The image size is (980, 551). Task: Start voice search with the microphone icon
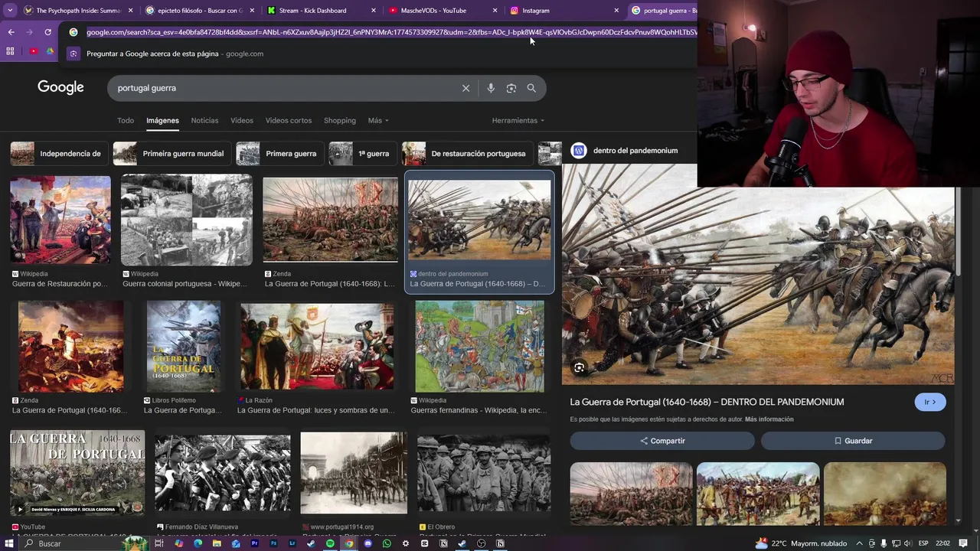491,88
